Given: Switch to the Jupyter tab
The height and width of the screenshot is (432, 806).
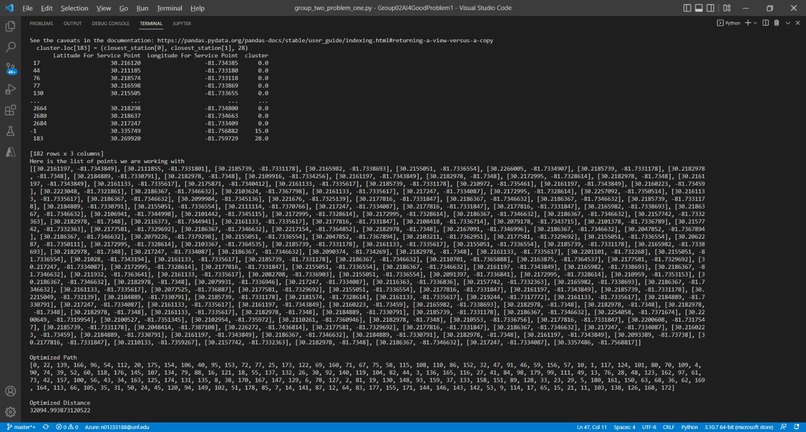Looking at the screenshot, I should click(182, 24).
